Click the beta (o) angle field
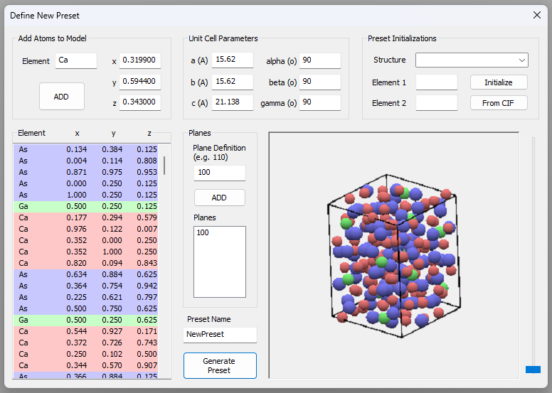 (x=320, y=81)
